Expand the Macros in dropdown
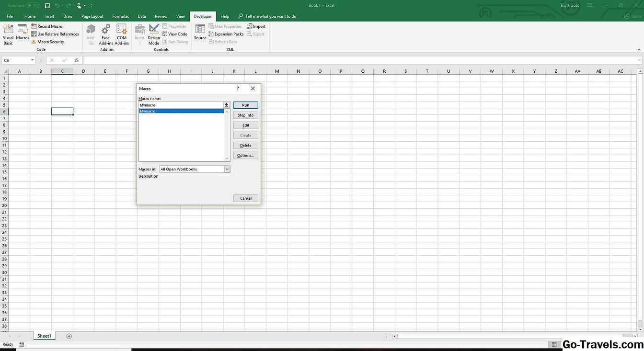Image resolution: width=644 pixels, height=351 pixels. coord(227,169)
